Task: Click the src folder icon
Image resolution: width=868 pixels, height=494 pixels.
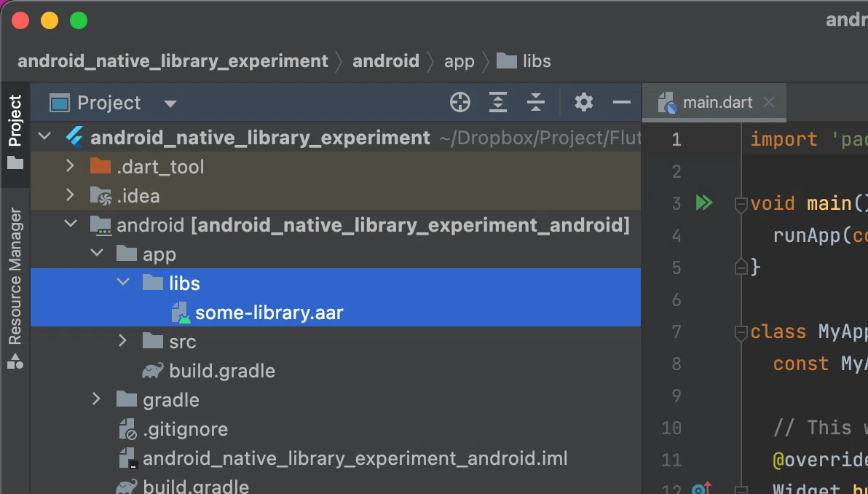Action: pos(153,341)
